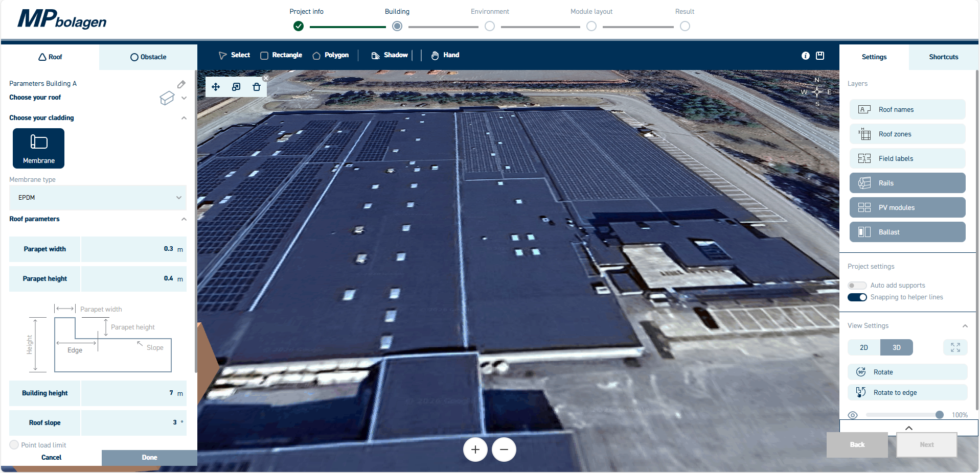Viewport: 980px width, 473px height.
Task: Click the duplicate icon in floating toolbar
Action: (x=236, y=87)
